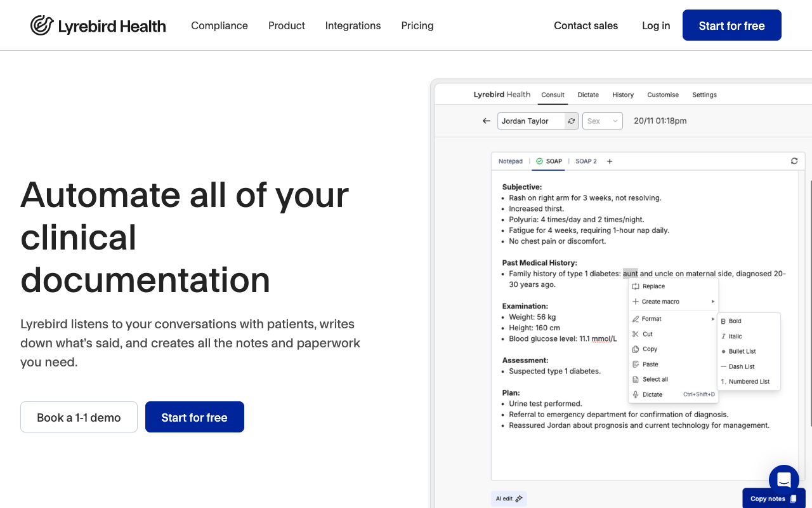
Task: Click the Italic I icon in submenu
Action: pyautogui.click(x=724, y=337)
